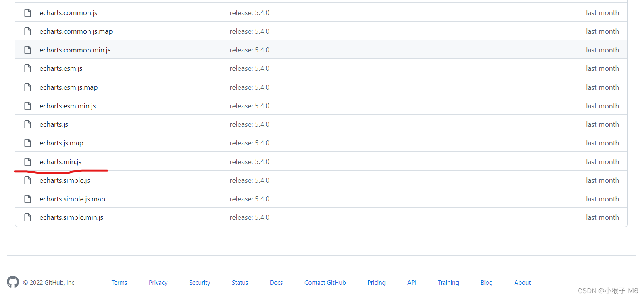Open the echarts.esm.js.map file
Screen dimensions: 644x298
coord(69,87)
